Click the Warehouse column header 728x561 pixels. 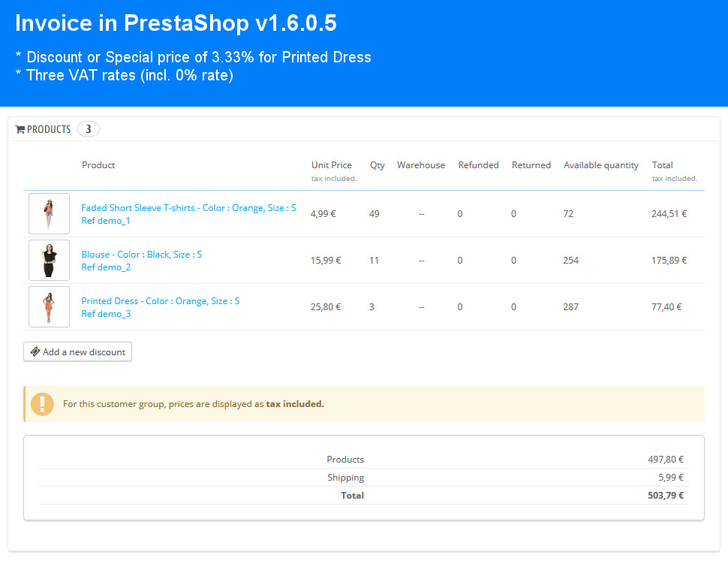pyautogui.click(x=420, y=165)
